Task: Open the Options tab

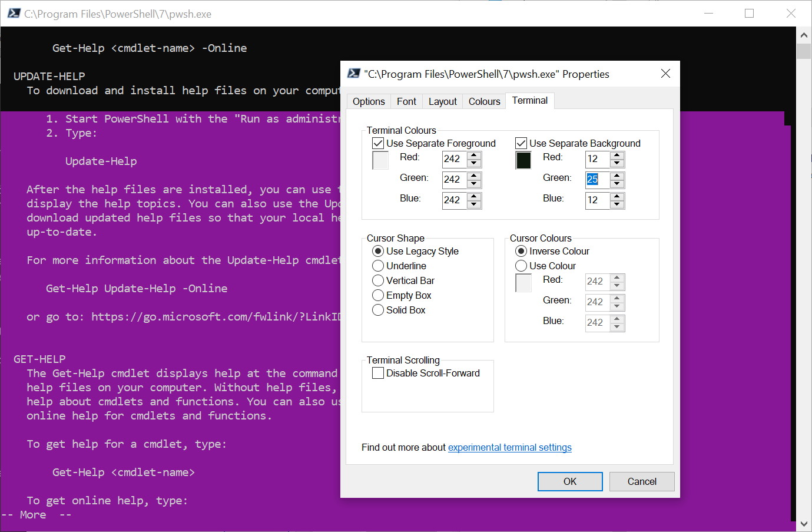Action: tap(369, 101)
